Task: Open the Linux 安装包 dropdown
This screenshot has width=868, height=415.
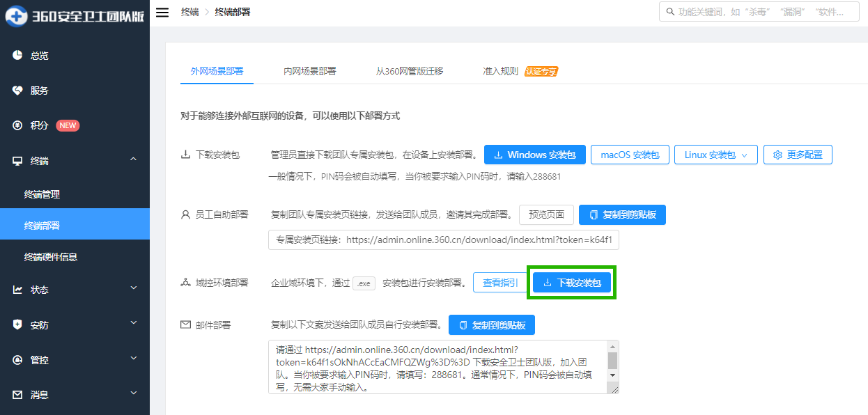Action: click(715, 155)
